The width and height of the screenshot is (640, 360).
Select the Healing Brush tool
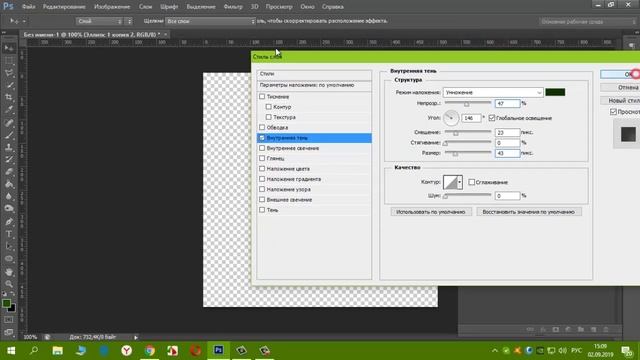[9, 123]
